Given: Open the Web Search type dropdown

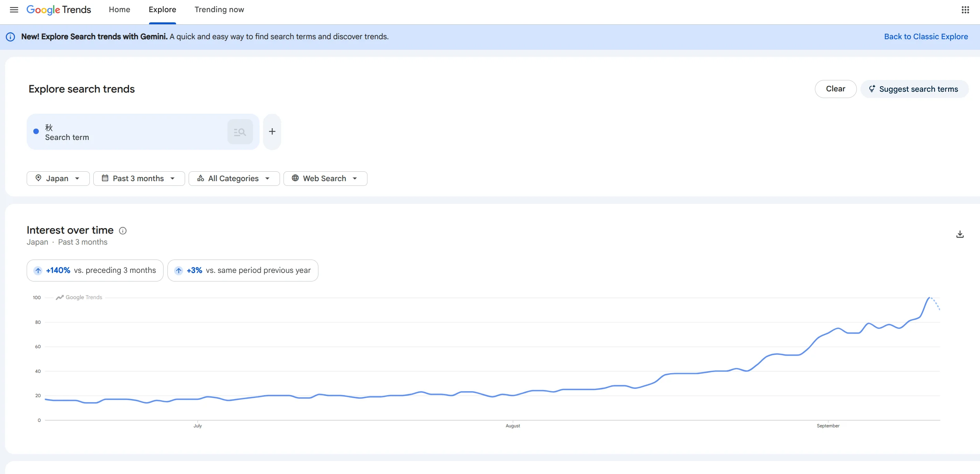Looking at the screenshot, I should point(325,179).
